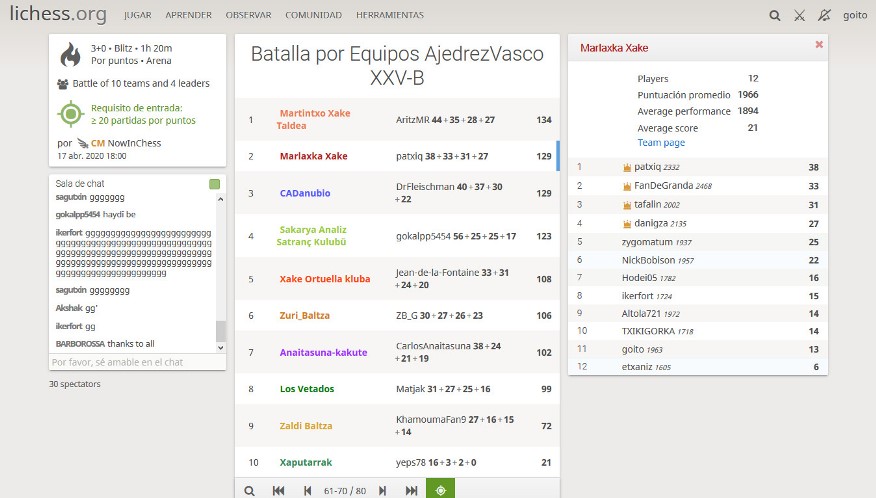The height and width of the screenshot is (498, 876).
Task: Open the goito user menu
Action: coord(855,15)
